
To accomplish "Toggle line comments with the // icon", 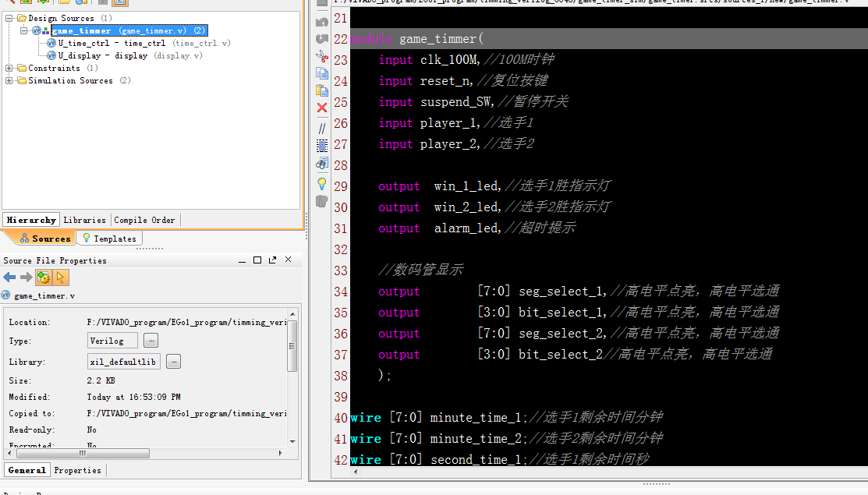I will pos(321,129).
